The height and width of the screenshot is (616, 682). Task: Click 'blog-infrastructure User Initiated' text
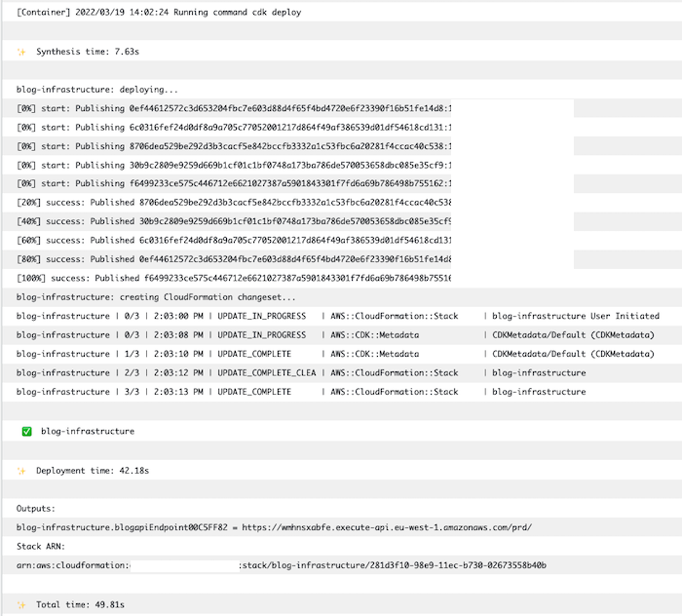pos(576,316)
